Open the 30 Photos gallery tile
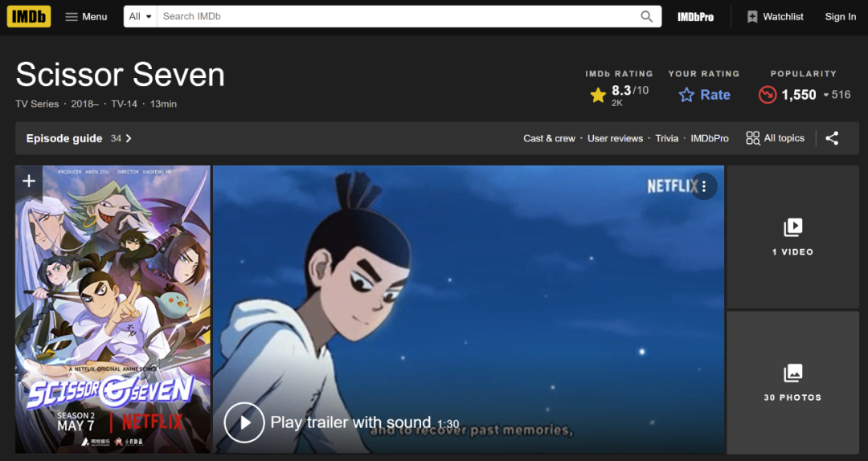Image resolution: width=868 pixels, height=461 pixels. pos(792,381)
